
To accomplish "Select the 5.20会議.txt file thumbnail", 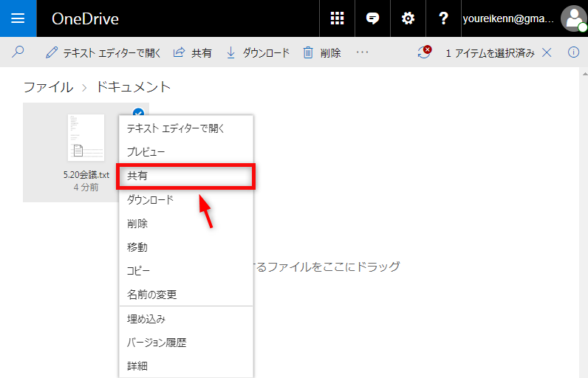I will pyautogui.click(x=86, y=137).
